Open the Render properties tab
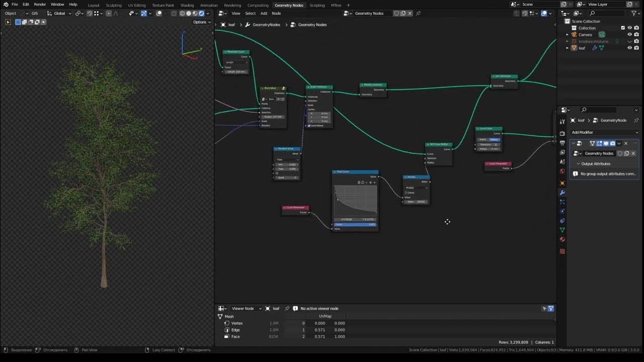This screenshot has width=644, height=362. coord(562,134)
